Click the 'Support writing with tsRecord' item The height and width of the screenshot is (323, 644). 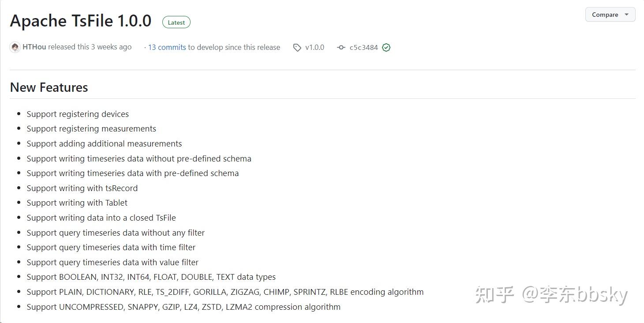click(x=82, y=188)
